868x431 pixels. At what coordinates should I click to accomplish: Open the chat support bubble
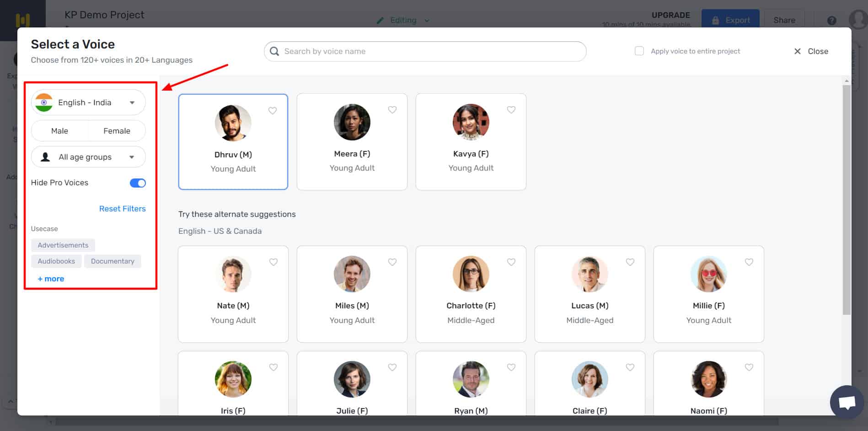tap(847, 403)
